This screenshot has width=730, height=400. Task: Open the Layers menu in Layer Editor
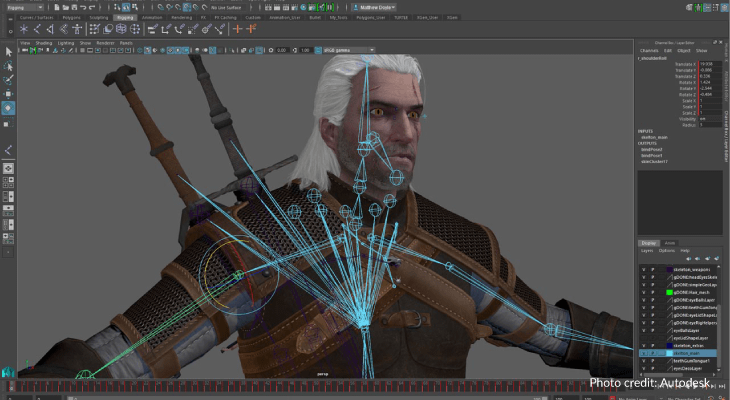point(645,250)
